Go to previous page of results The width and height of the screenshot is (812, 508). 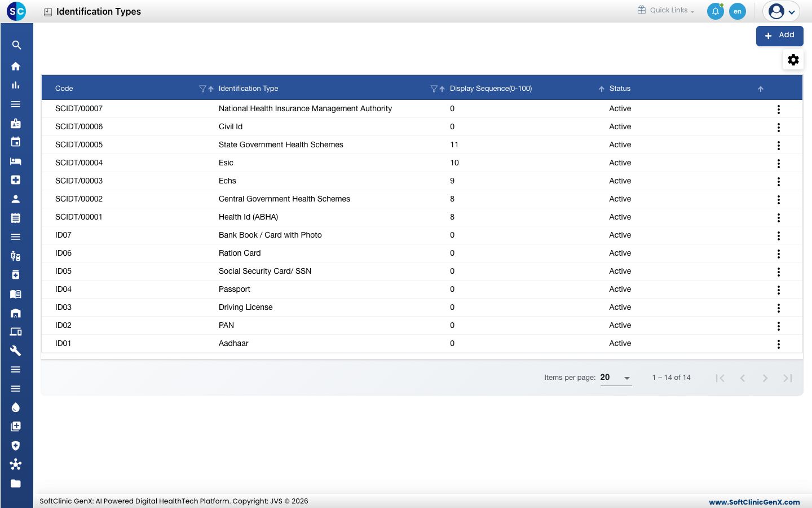tap(743, 378)
